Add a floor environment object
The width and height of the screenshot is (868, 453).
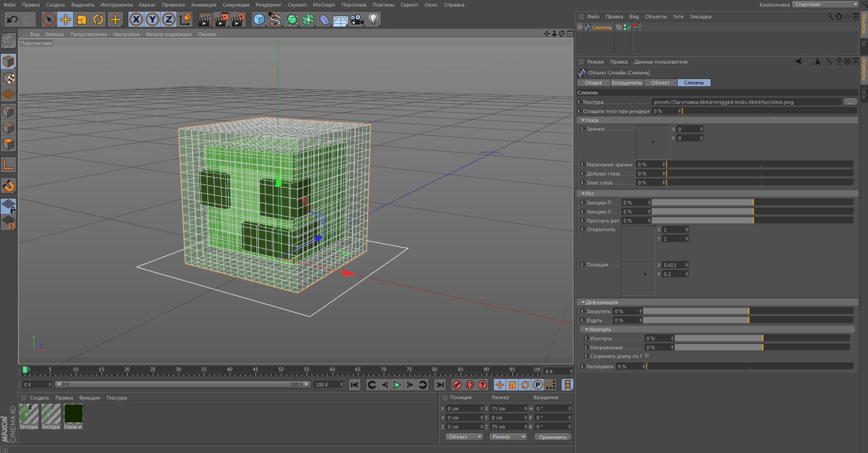(x=340, y=19)
